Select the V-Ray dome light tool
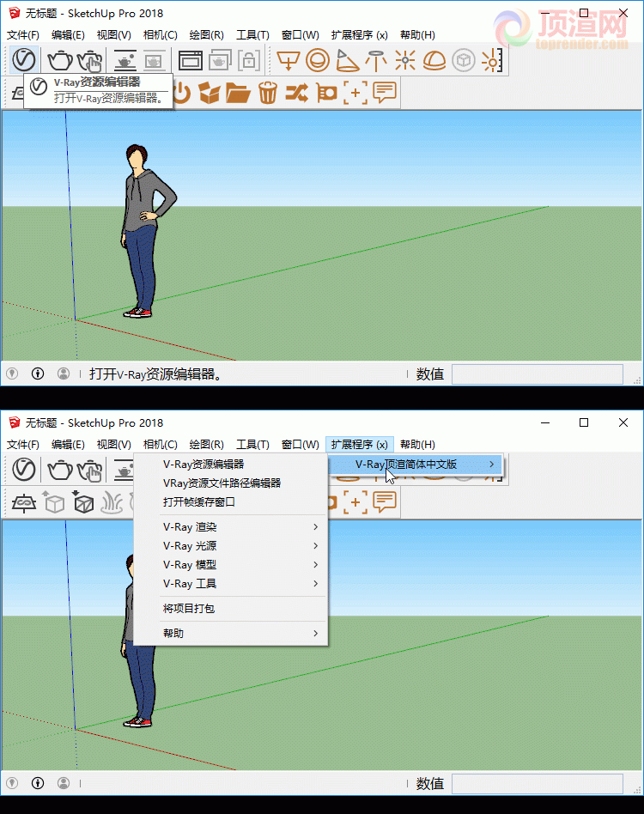 pos(434,60)
